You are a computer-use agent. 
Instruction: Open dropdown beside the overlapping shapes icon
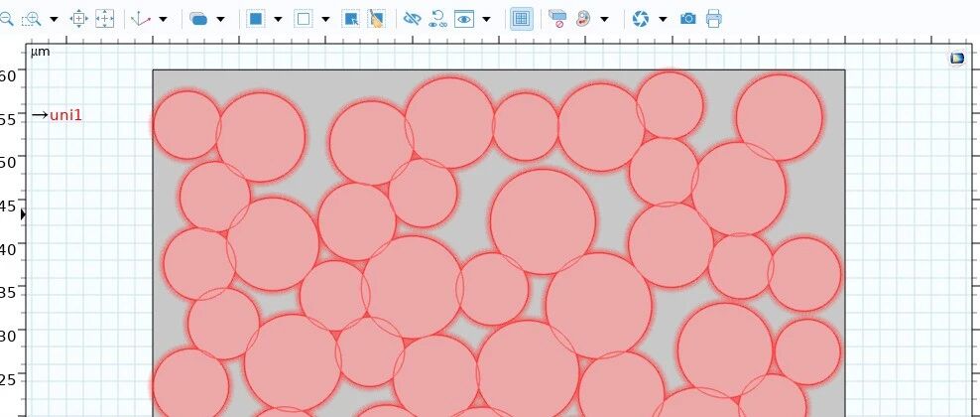[220, 20]
